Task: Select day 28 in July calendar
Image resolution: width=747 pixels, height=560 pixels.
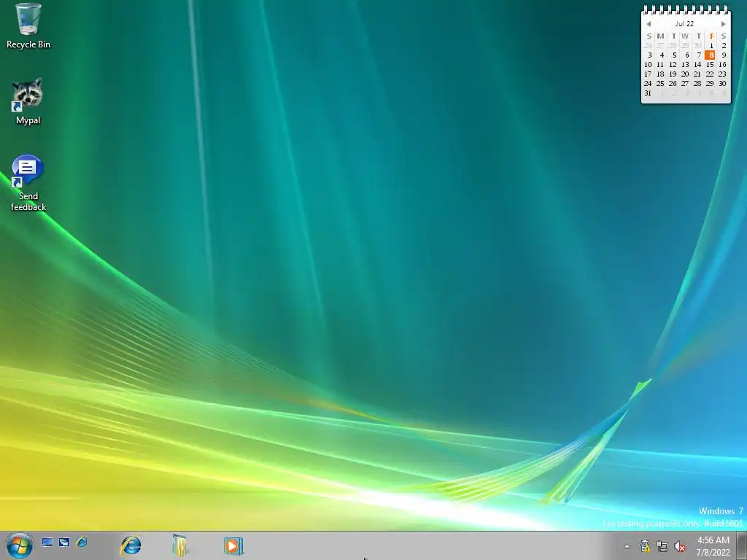Action: (697, 84)
